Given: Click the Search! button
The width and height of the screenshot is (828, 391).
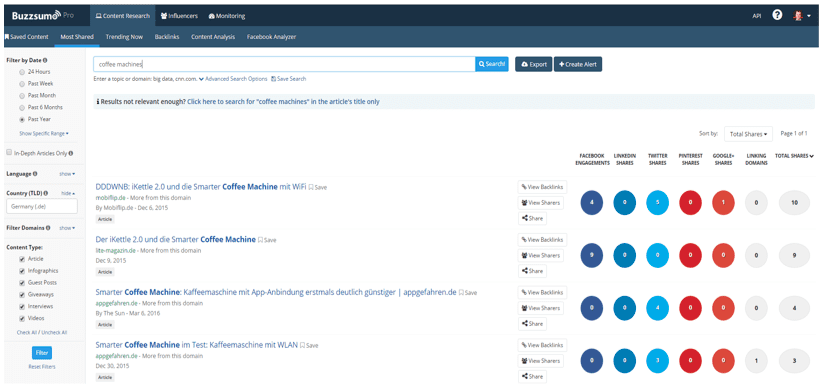Looking at the screenshot, I should click(x=492, y=64).
